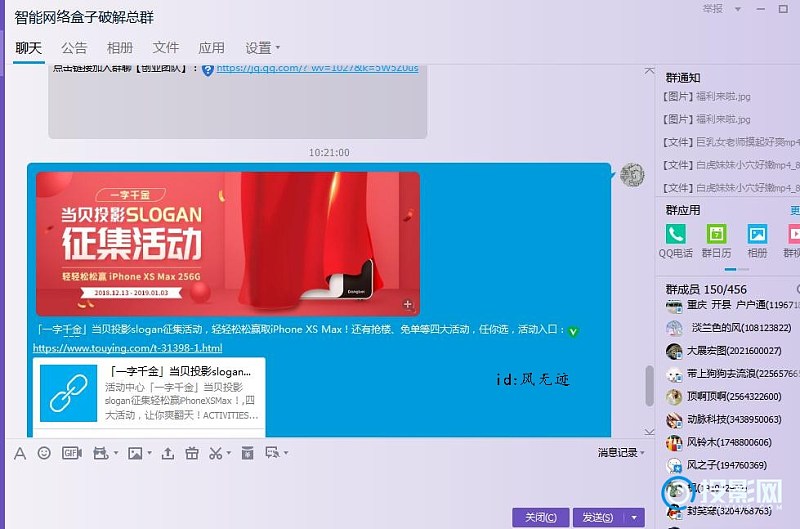This screenshot has height=529, width=800.
Task: Click the plus icon on banner image
Action: click(408, 305)
